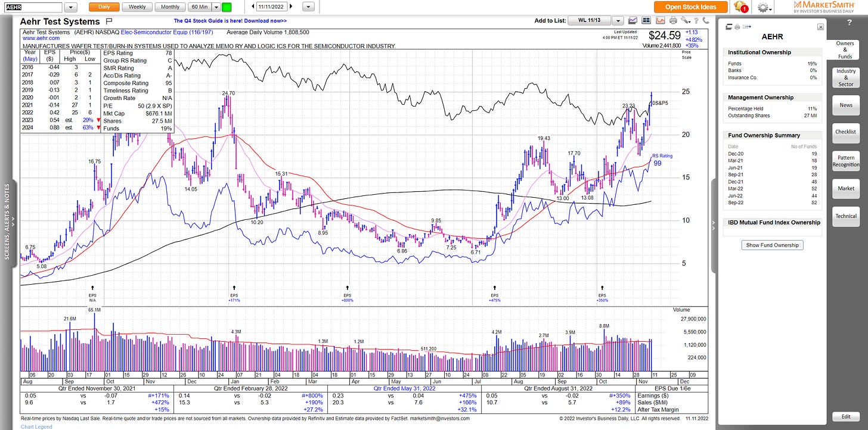Undock the AEHR side panel window icon
The height and width of the screenshot is (430, 868).
729,27
